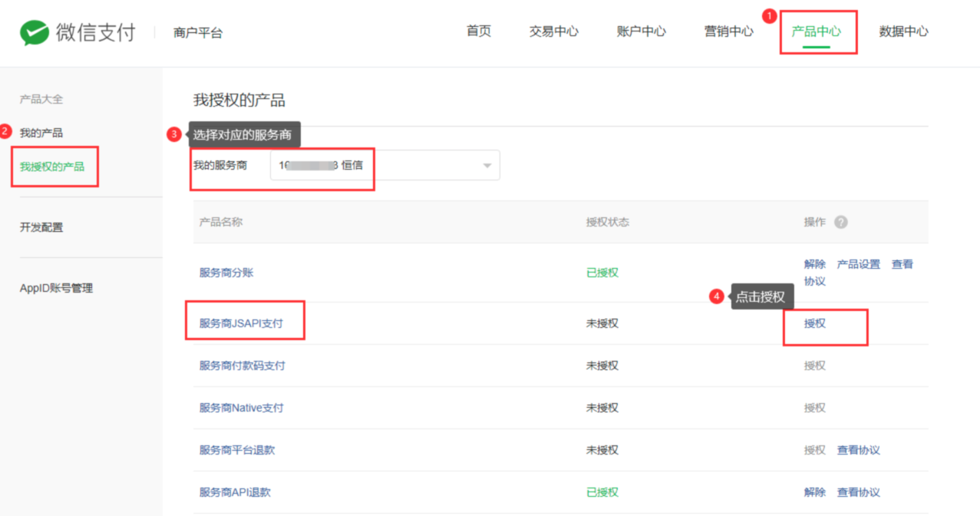The height and width of the screenshot is (516, 980).
Task: Go to the 首页 tab
Action: pos(479,31)
